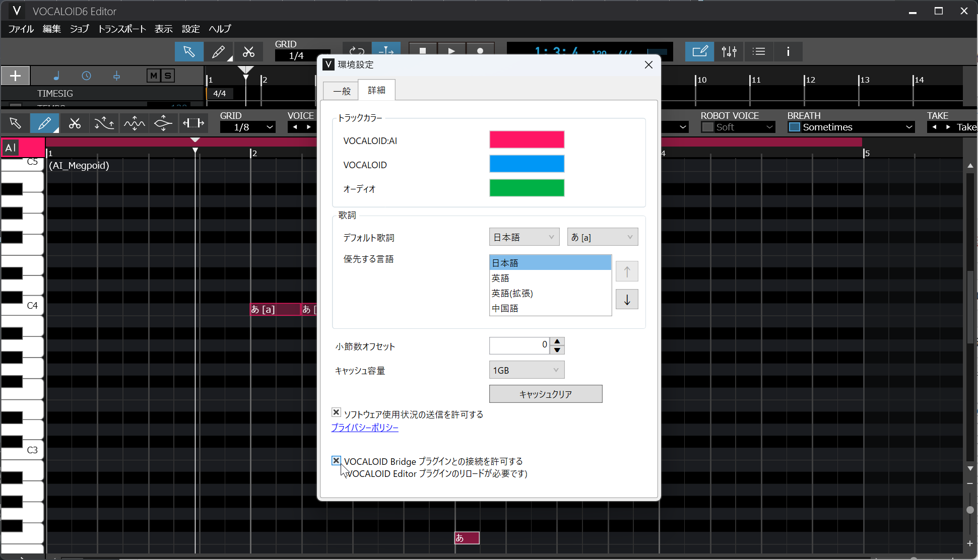
Task: Select the note length stretch tool
Action: point(193,123)
